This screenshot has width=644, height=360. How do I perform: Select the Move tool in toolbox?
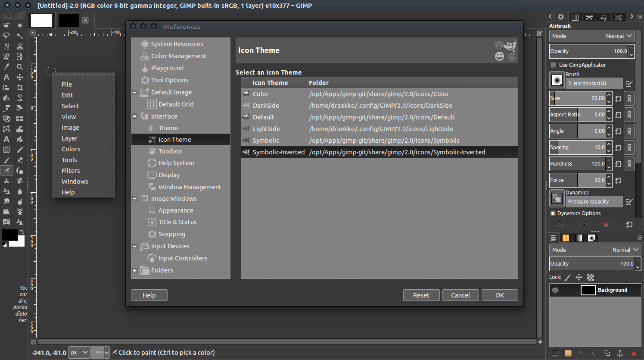pos(20,77)
